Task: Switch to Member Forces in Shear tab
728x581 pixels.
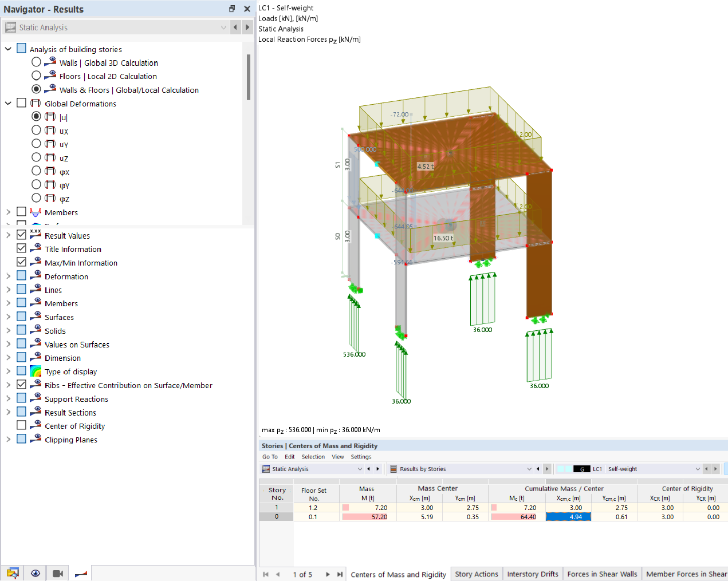Action: click(x=686, y=574)
